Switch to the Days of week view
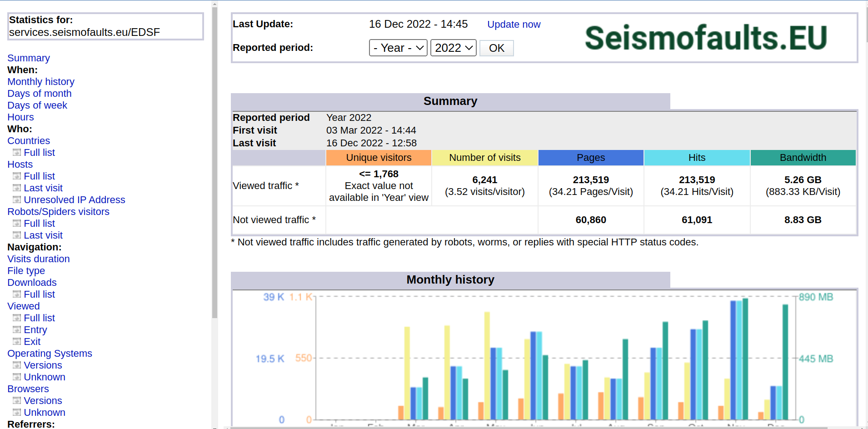 (37, 105)
